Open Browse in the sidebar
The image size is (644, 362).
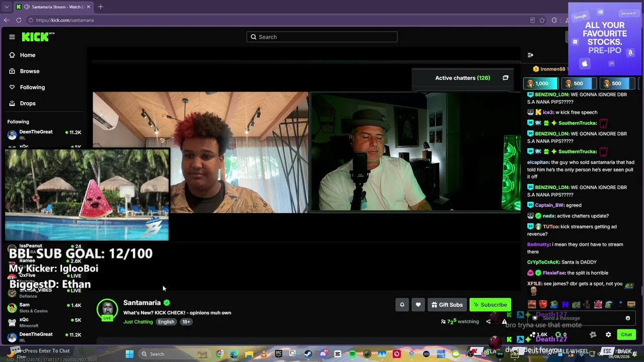tap(30, 71)
